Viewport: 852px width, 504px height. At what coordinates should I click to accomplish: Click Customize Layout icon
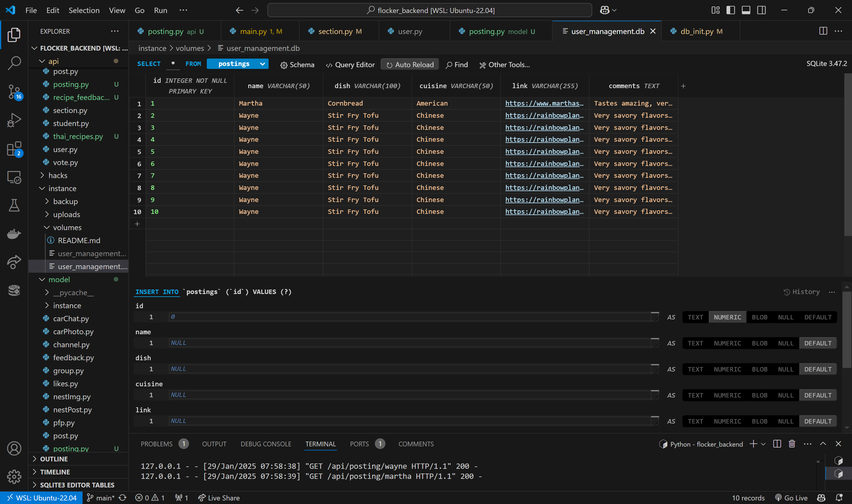click(x=715, y=10)
